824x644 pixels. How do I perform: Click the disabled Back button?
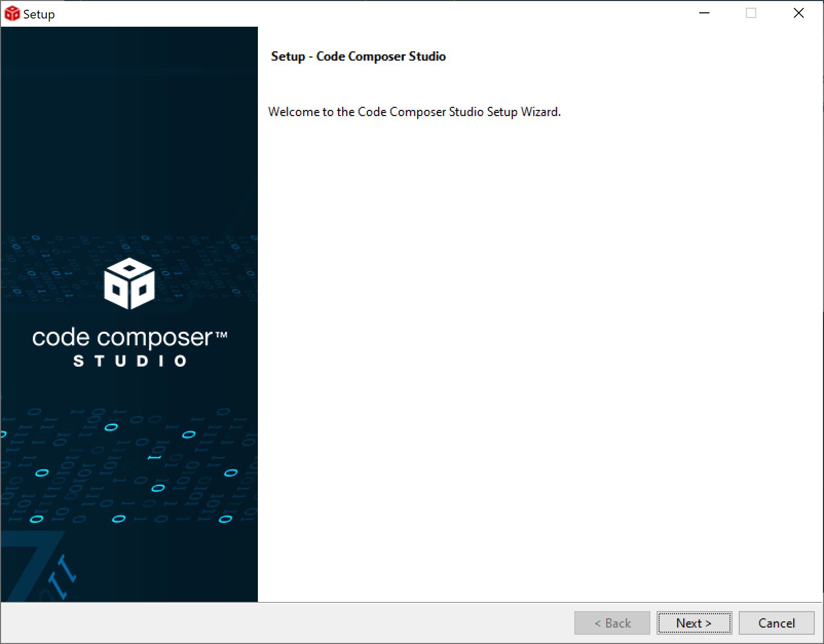pyautogui.click(x=612, y=623)
